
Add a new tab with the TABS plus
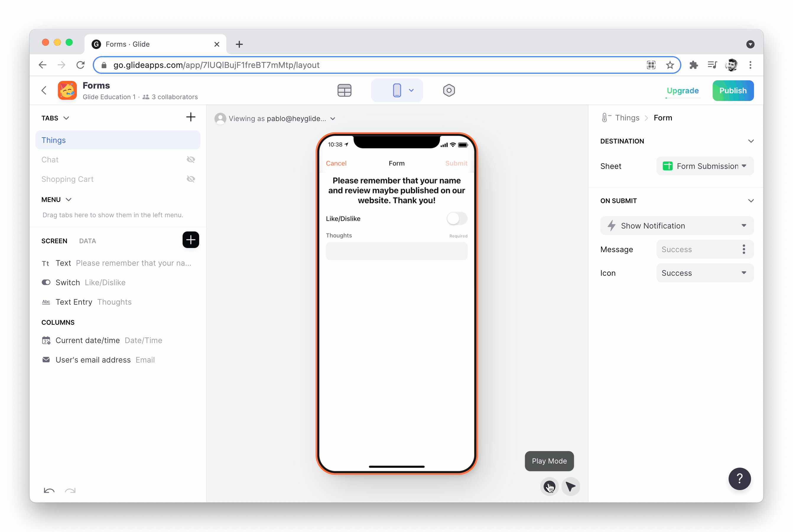click(x=191, y=118)
